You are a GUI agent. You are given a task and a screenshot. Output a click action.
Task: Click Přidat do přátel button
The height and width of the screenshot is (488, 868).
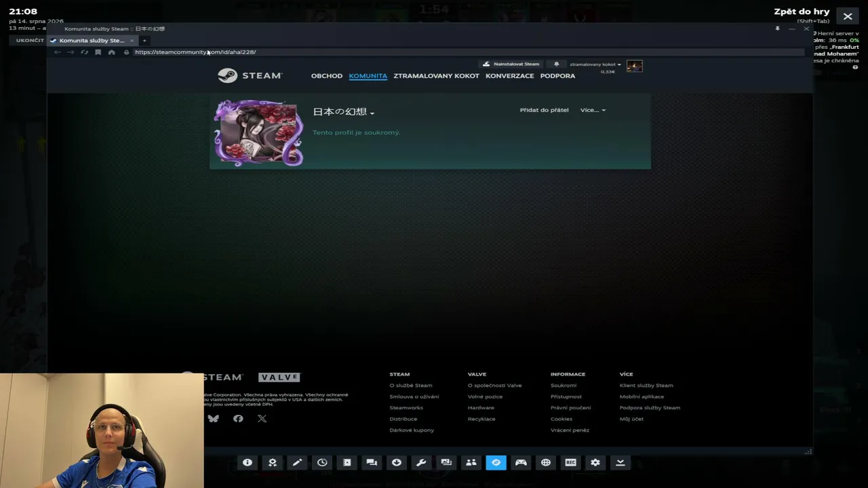click(x=545, y=110)
